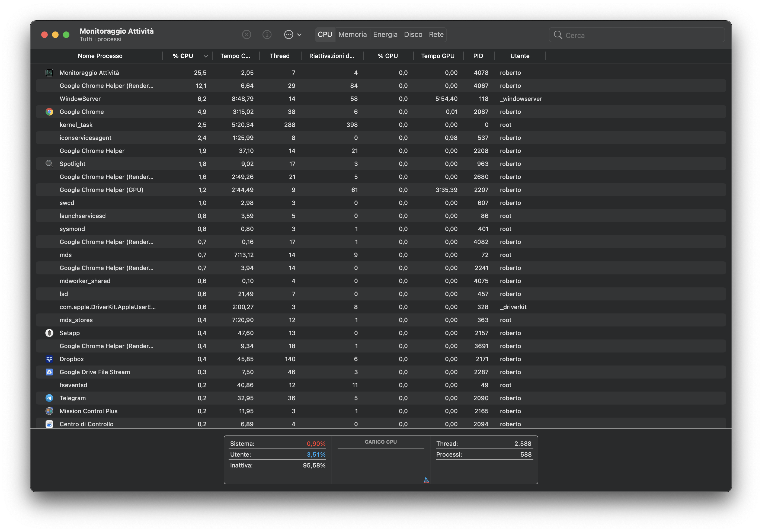Click the _windowserver user cell
The image size is (762, 532).
pos(521,99)
